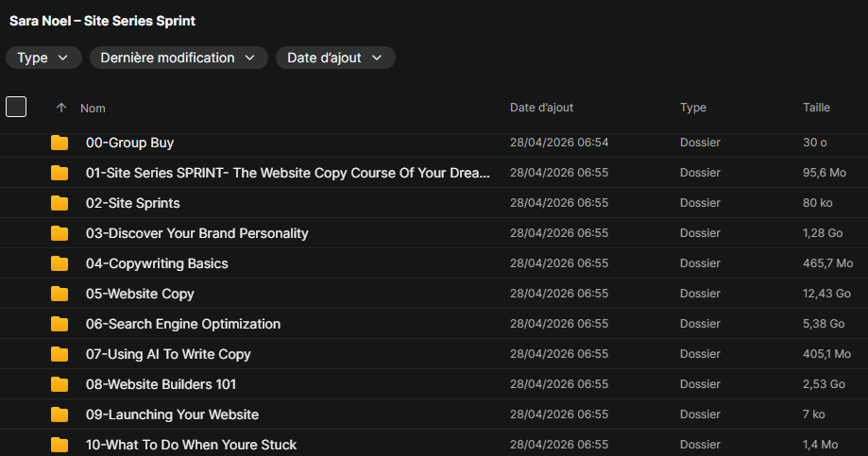
Task: Click the 1,28 Go size value
Action: 823,233
